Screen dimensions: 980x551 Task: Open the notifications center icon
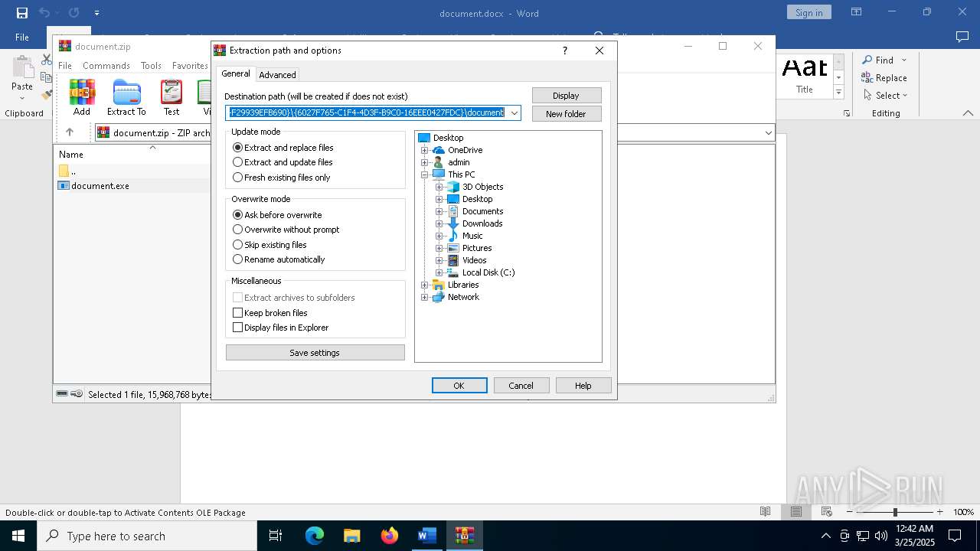[956, 536]
